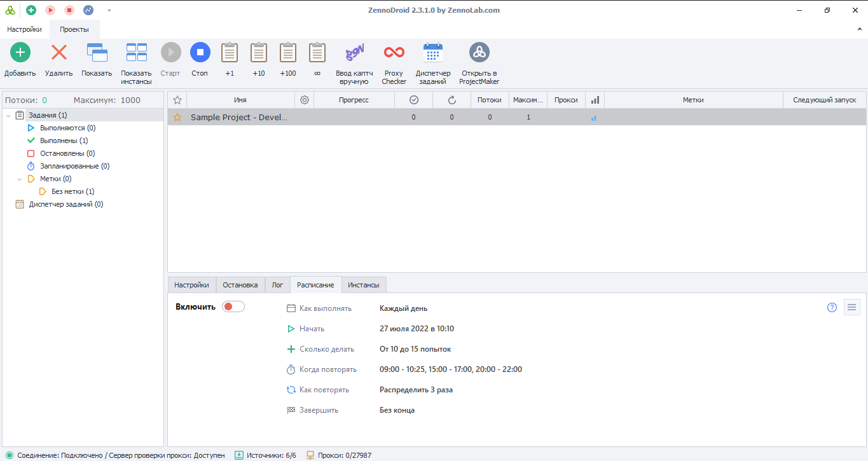Open the schedule hamburger menu
This screenshot has width=868, height=461.
(852, 308)
